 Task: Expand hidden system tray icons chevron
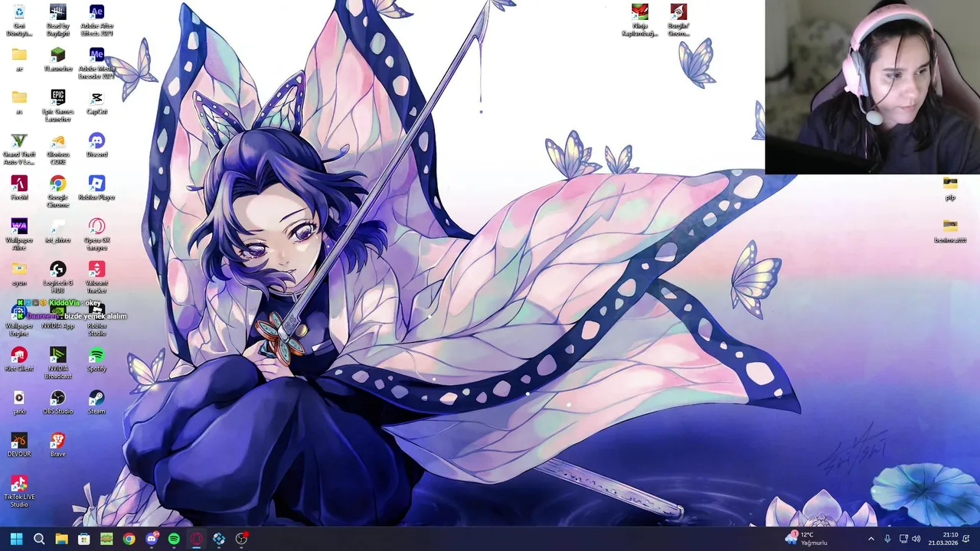pyautogui.click(x=871, y=539)
